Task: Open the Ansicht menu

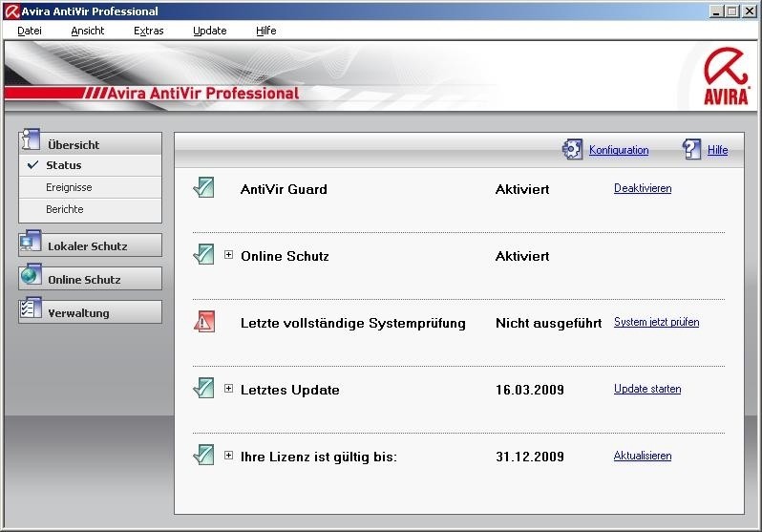Action: tap(88, 31)
